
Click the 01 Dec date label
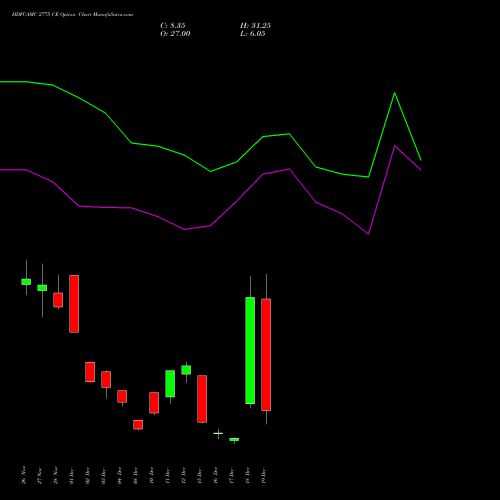pos(72,475)
